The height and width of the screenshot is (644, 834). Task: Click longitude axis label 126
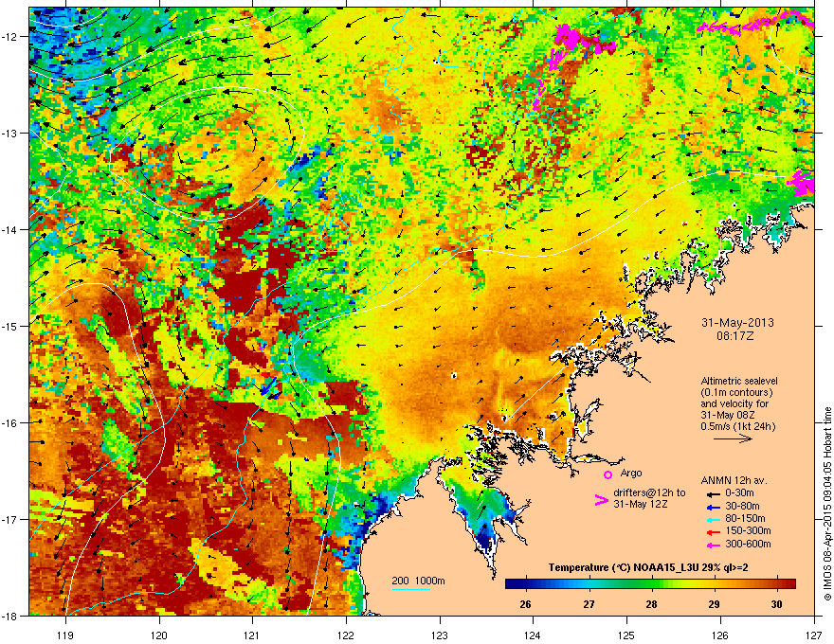click(720, 635)
